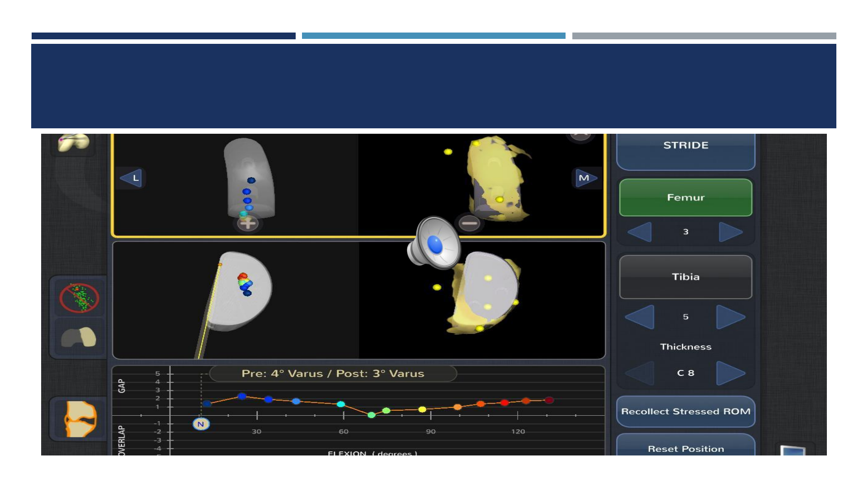
Task: Decrease thickness from C 8
Action: 640,373
